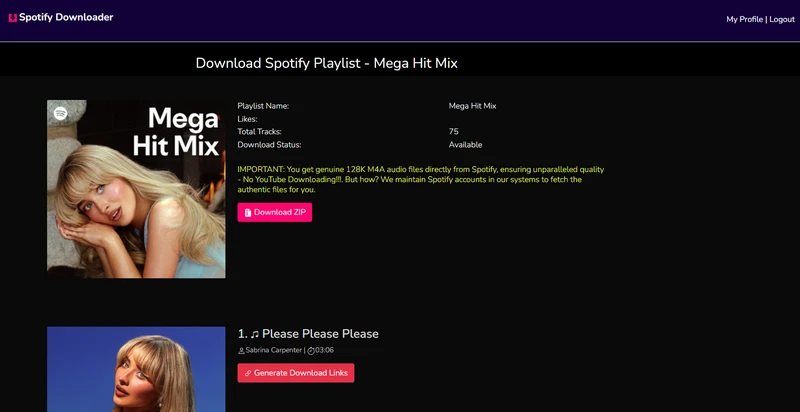Screen dimensions: 800x412
Task: Click the clock icon before 03:06
Action: click(311, 351)
